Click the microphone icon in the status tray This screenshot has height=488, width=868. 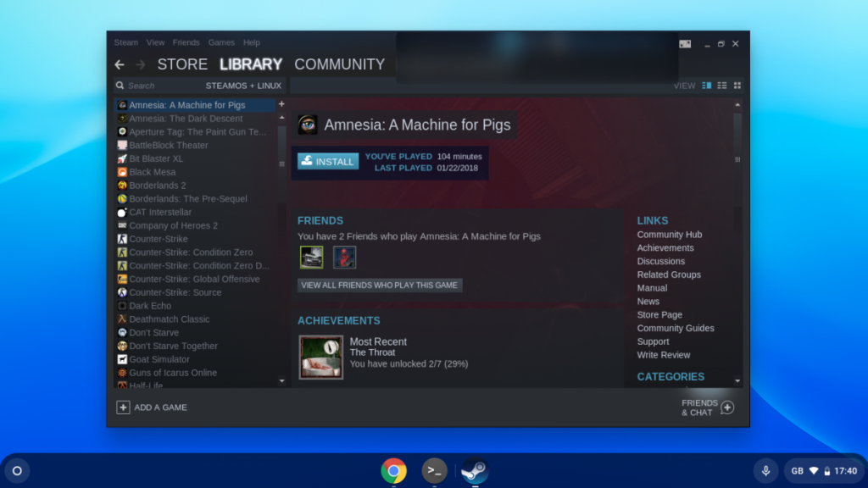pyautogui.click(x=767, y=470)
